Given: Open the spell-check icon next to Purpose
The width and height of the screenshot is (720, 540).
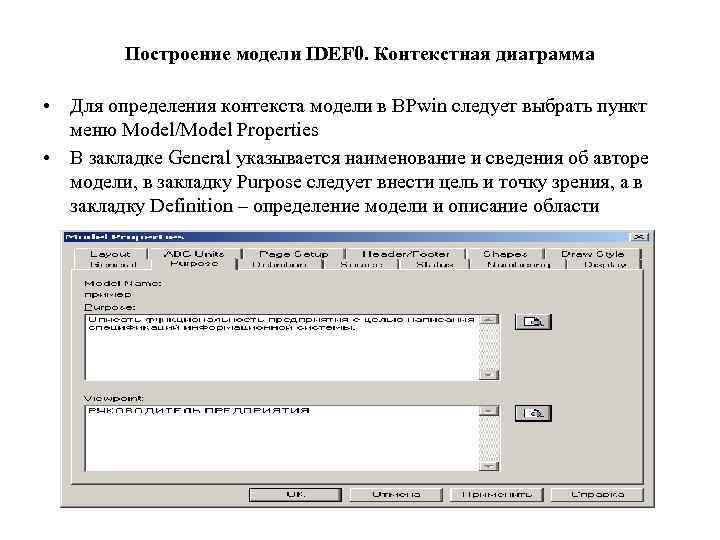Looking at the screenshot, I should (533, 322).
